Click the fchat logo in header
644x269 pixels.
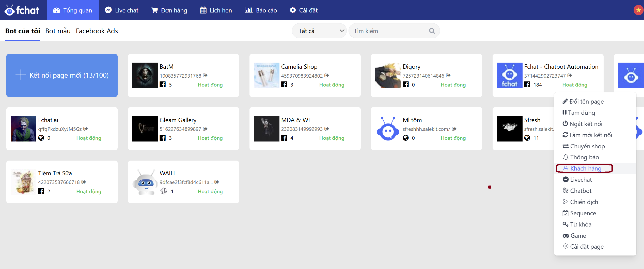click(x=22, y=10)
